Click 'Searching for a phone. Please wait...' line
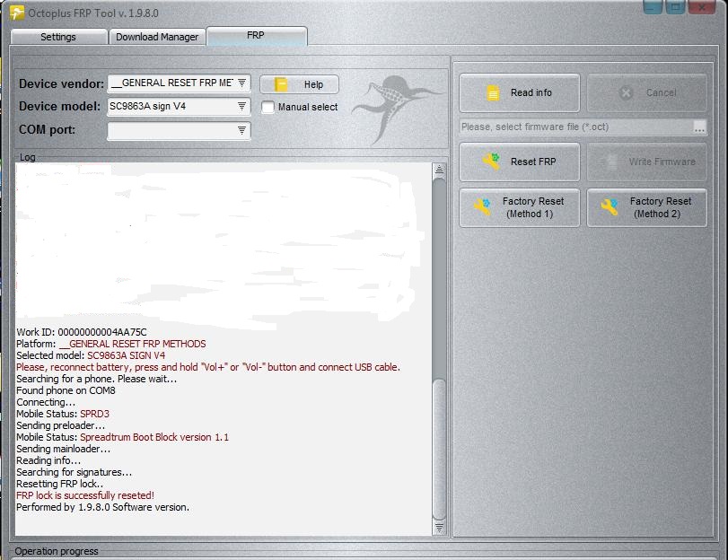 97,379
